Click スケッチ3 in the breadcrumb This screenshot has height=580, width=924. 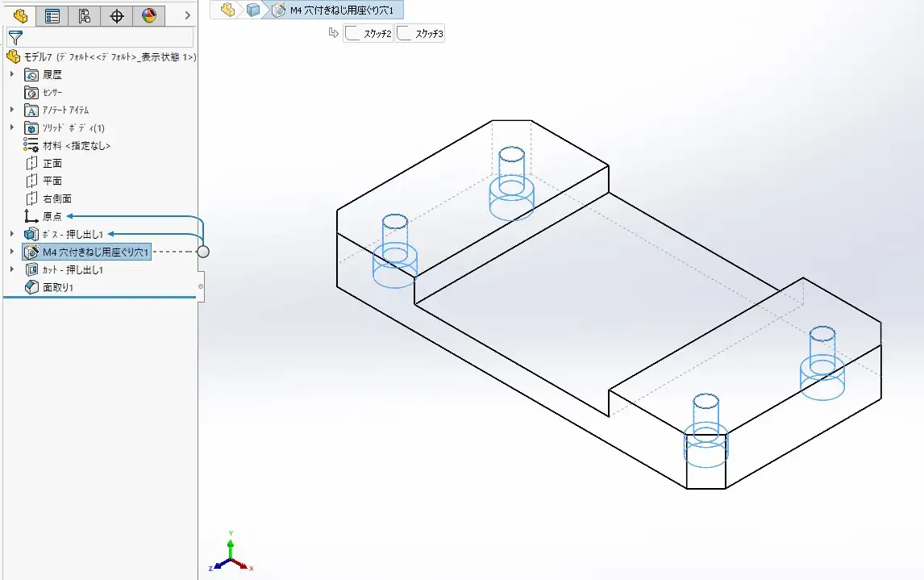point(420,34)
